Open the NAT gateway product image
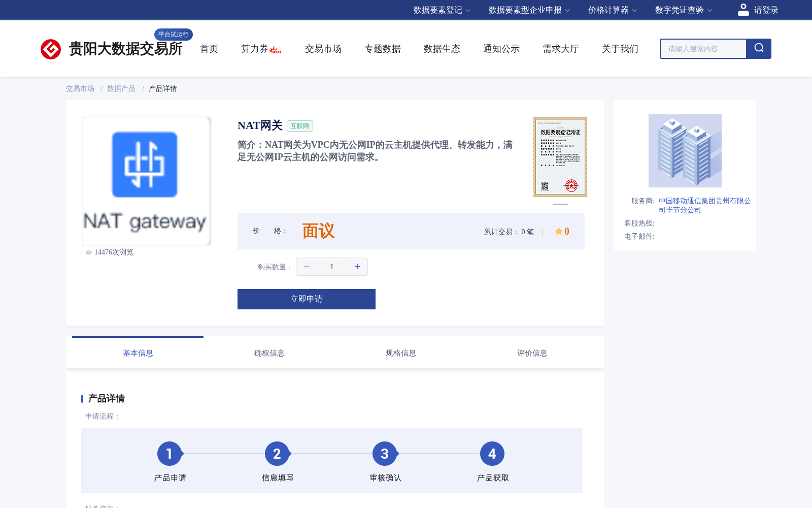This screenshot has height=508, width=812. point(147,181)
